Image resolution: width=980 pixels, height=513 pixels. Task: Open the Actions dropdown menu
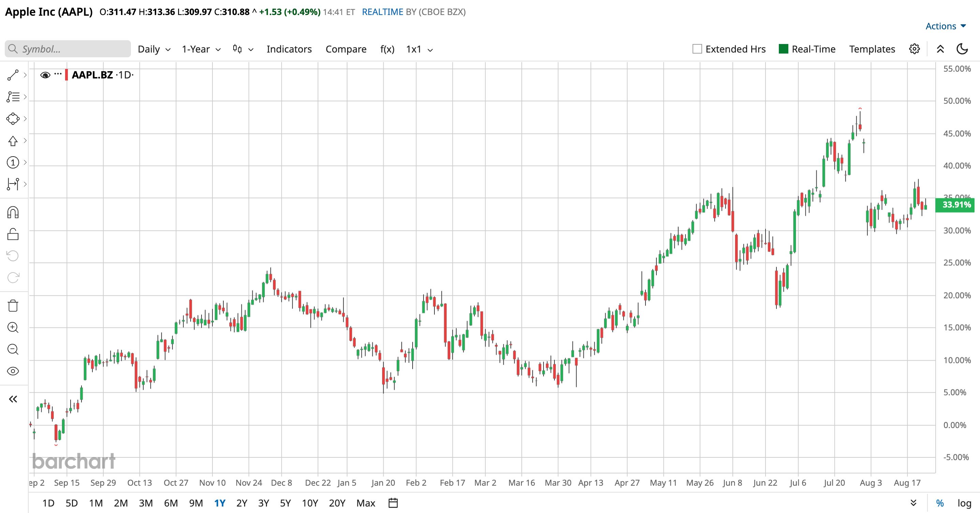(946, 26)
